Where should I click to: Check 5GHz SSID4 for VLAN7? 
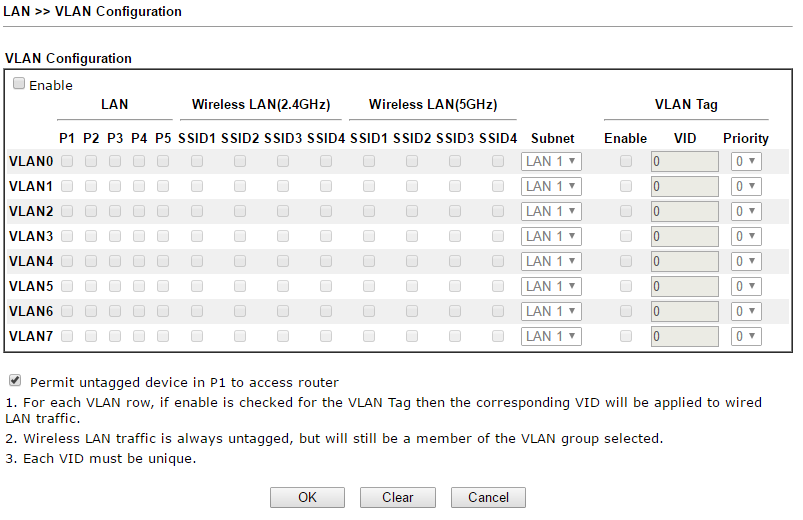point(498,335)
